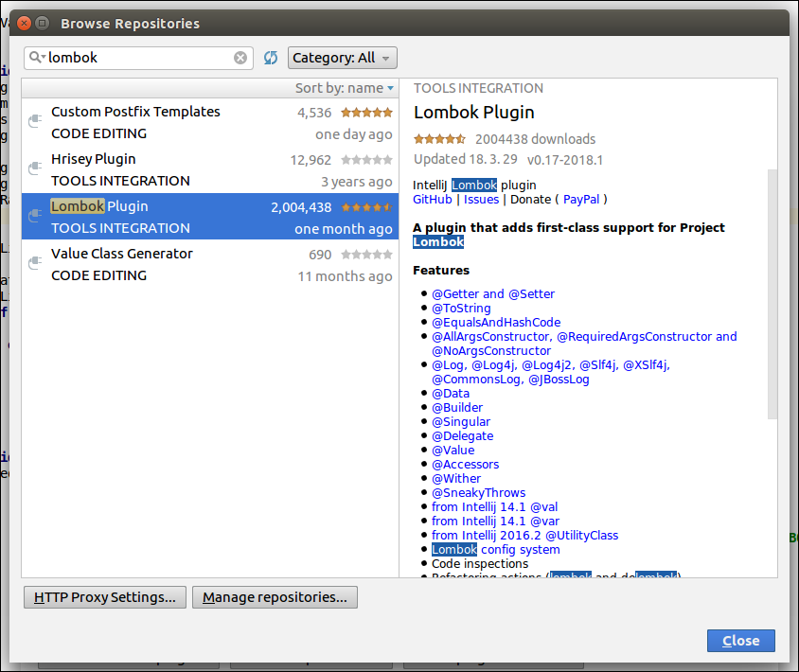
Task: Click the Manage repositories button
Action: click(275, 597)
